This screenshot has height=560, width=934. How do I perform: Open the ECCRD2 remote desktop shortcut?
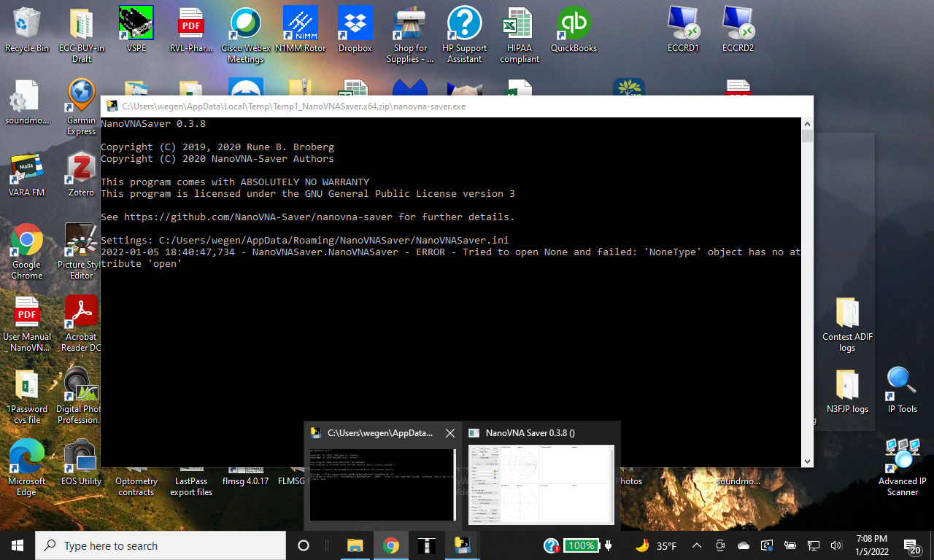738,30
